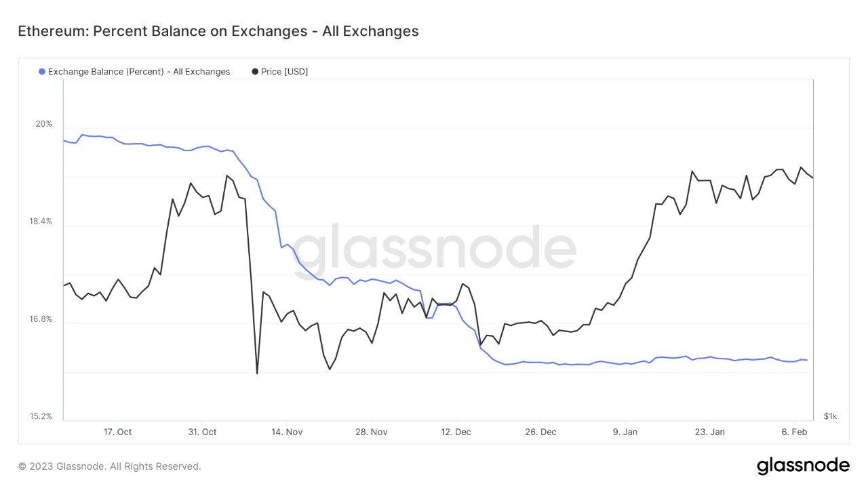
Task: Select the 26. Dec date label
Action: (540, 432)
